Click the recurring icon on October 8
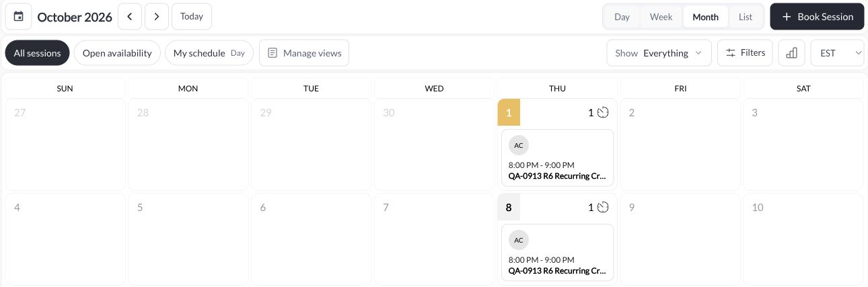 point(603,207)
